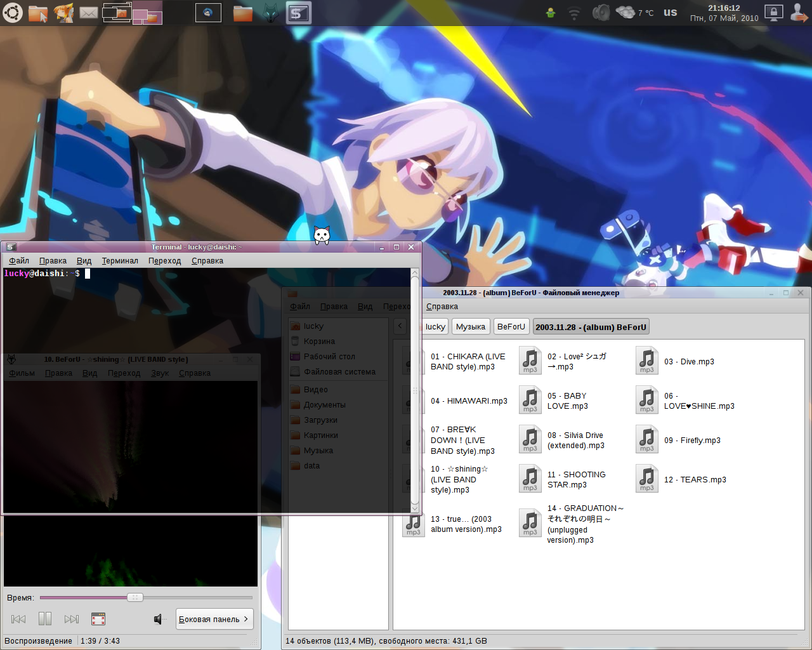Select mp3 icon of '05 - BABY LOVE.mp3'
The height and width of the screenshot is (650, 812).
click(530, 401)
